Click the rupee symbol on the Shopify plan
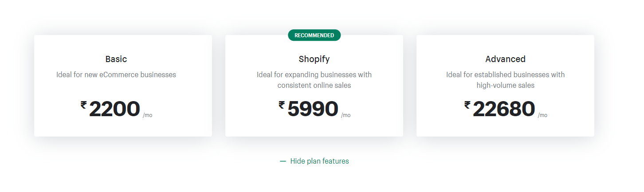This screenshot has width=644, height=192. pyautogui.click(x=282, y=105)
